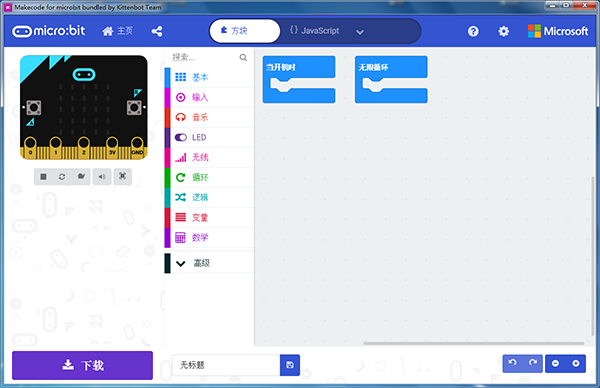
Task: Go to the 主页 home page
Action: coord(117,31)
